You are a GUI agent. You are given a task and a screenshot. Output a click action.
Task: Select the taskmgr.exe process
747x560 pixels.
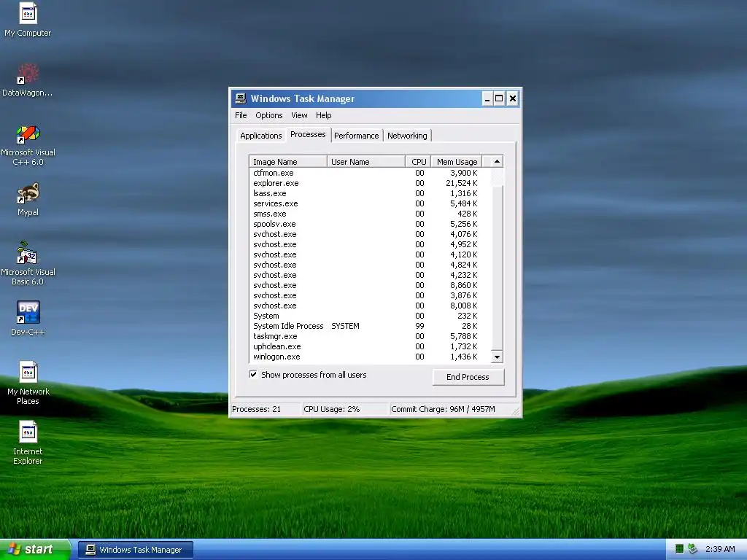(x=370, y=336)
